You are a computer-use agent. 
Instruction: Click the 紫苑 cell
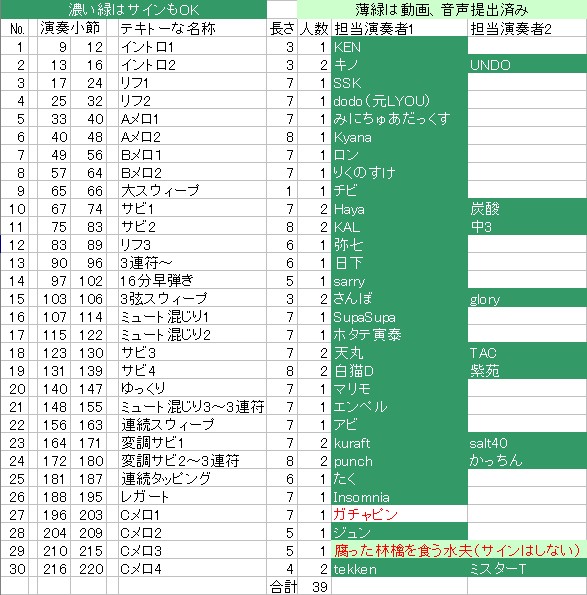527,370
